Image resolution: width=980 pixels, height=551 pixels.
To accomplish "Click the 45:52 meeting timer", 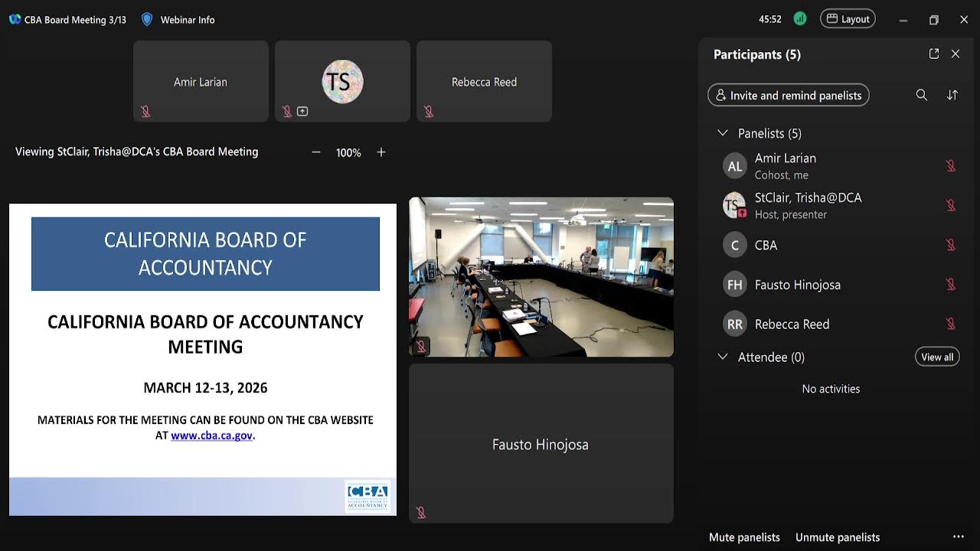I will tap(770, 20).
